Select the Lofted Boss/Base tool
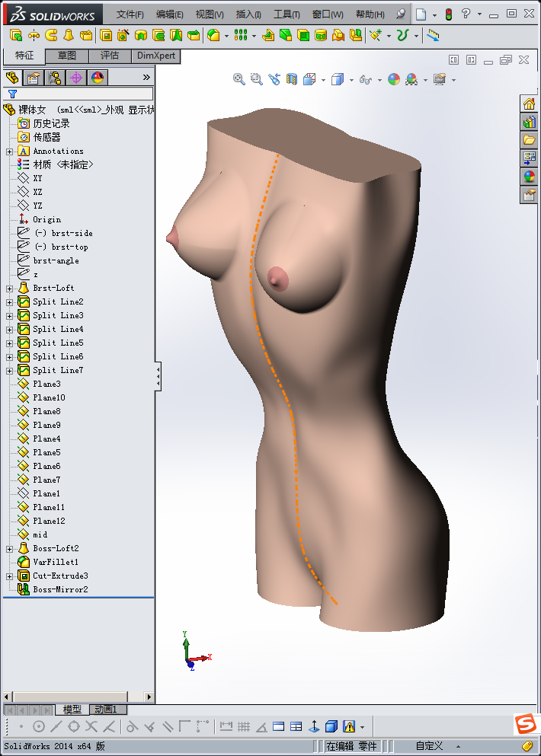Screen dimensions: 541x756 pyautogui.click(x=69, y=35)
